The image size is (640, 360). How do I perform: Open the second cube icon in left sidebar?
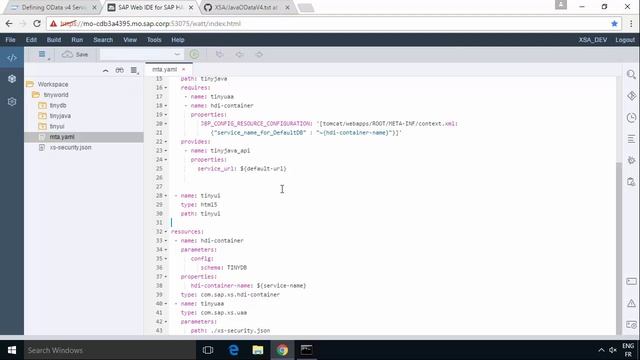tap(12, 79)
